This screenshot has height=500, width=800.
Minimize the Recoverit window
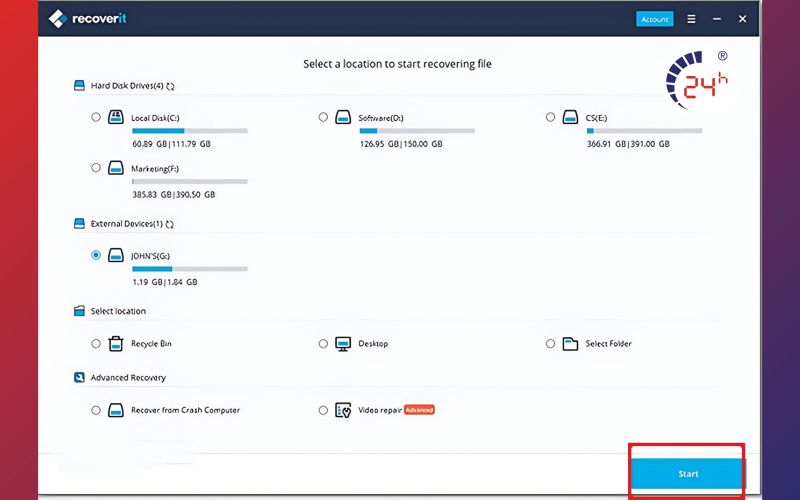coord(717,19)
